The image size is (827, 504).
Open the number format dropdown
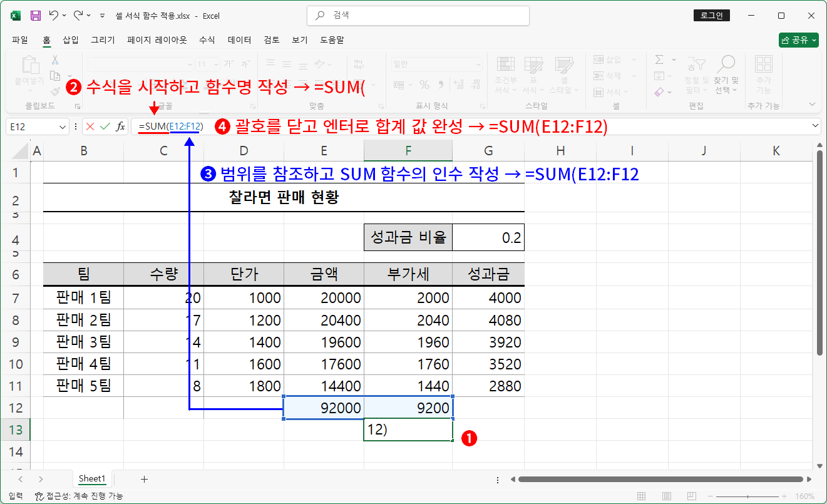(x=480, y=64)
